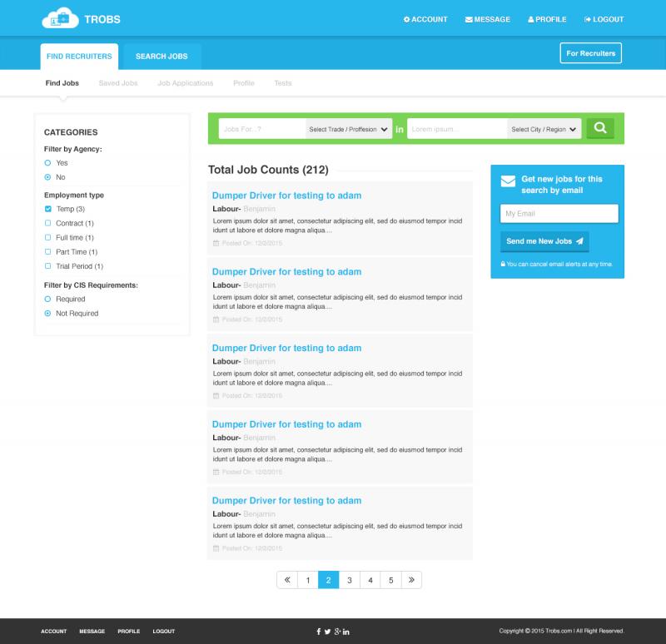
Task: Expand the Select City / Region dropdown
Action: [x=544, y=129]
